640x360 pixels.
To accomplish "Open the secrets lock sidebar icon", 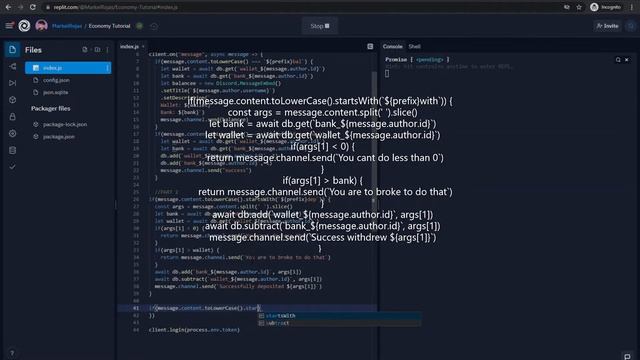I will click(12, 117).
